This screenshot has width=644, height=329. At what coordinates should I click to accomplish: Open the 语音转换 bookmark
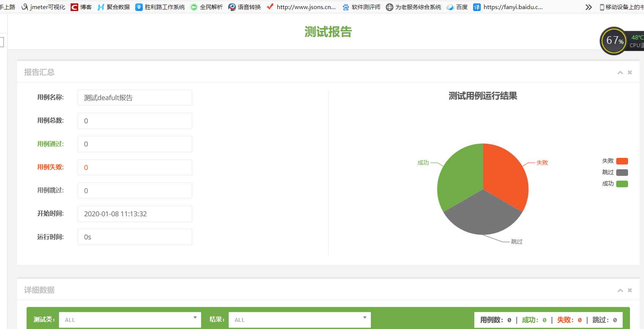pos(245,7)
